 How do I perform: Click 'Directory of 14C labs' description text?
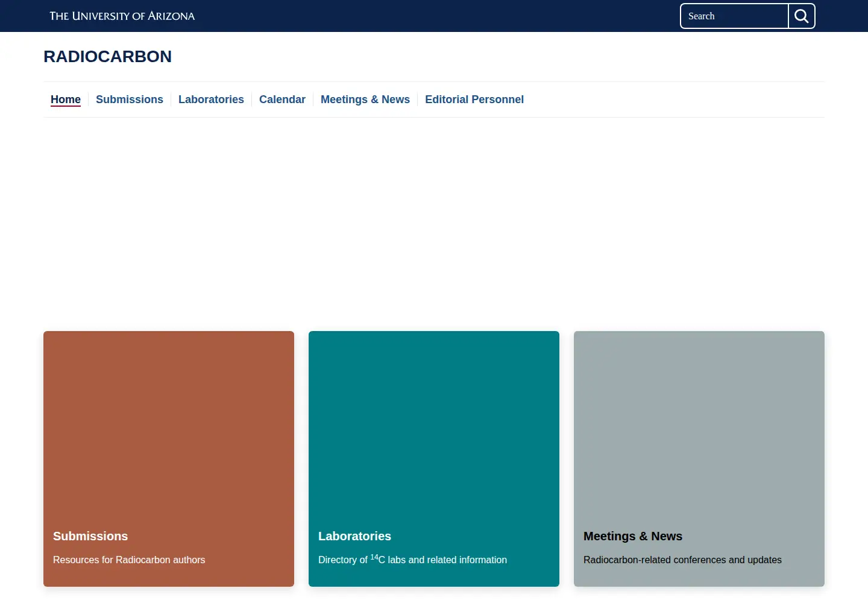(412, 559)
